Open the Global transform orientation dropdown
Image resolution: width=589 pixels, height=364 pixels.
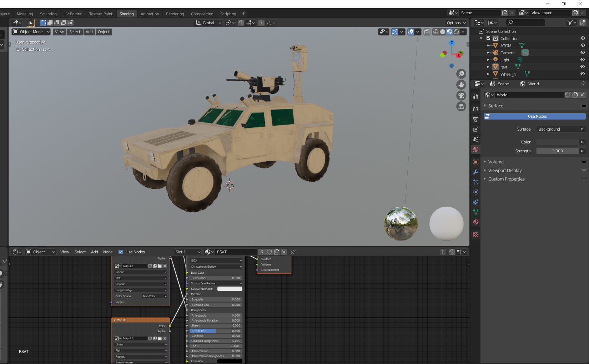coord(208,23)
